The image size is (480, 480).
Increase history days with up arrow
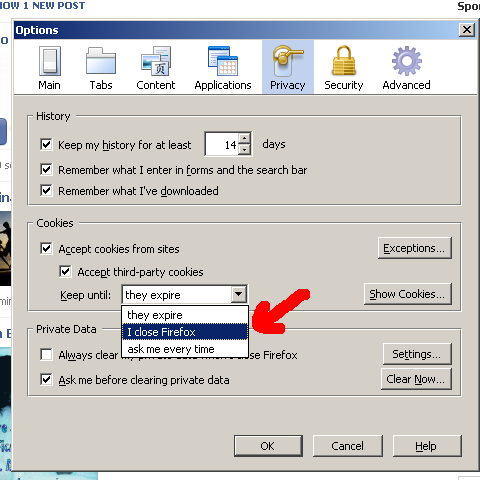point(245,138)
